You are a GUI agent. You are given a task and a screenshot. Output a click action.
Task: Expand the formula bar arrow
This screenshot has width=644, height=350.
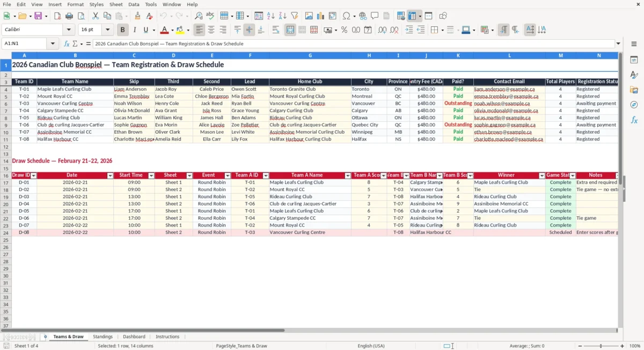[x=619, y=44]
